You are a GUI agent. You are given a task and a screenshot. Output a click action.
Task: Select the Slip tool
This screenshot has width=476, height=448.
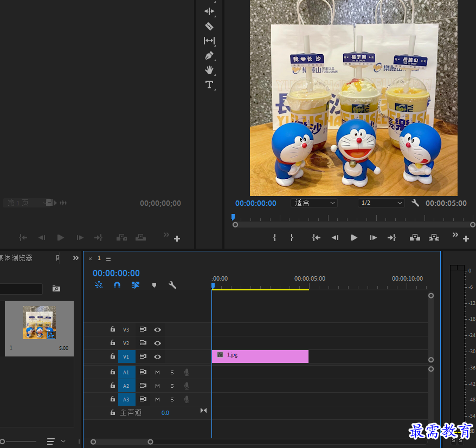[209, 41]
